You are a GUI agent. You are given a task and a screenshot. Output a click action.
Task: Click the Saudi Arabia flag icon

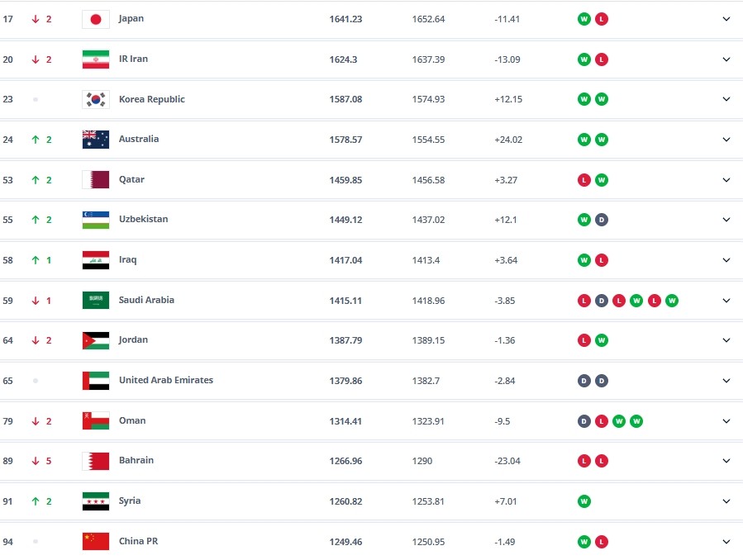pos(96,301)
